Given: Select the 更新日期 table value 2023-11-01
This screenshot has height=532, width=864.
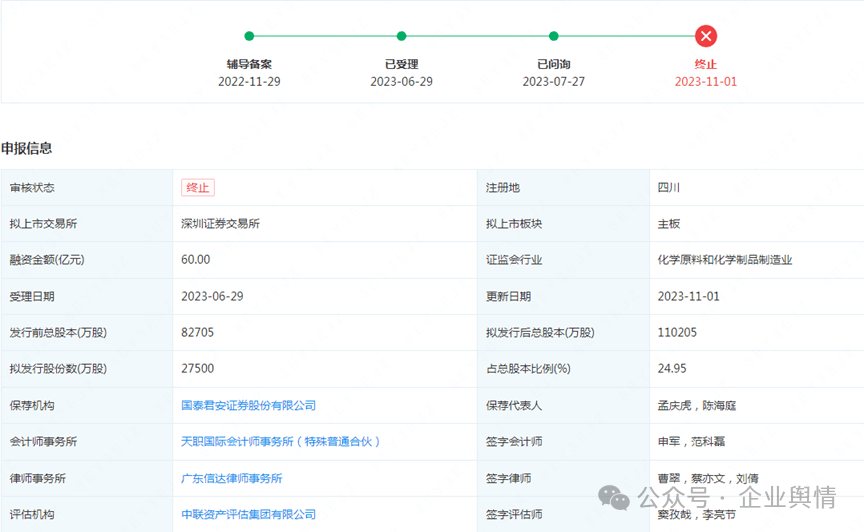Looking at the screenshot, I should point(688,297).
